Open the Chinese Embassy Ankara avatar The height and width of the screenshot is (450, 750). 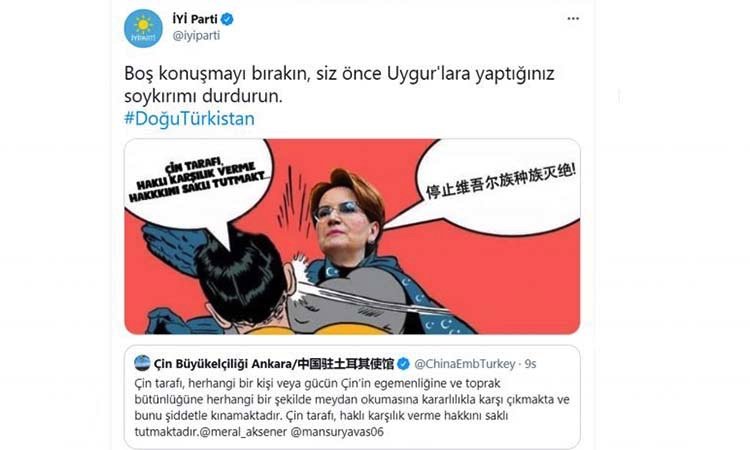pos(142,363)
